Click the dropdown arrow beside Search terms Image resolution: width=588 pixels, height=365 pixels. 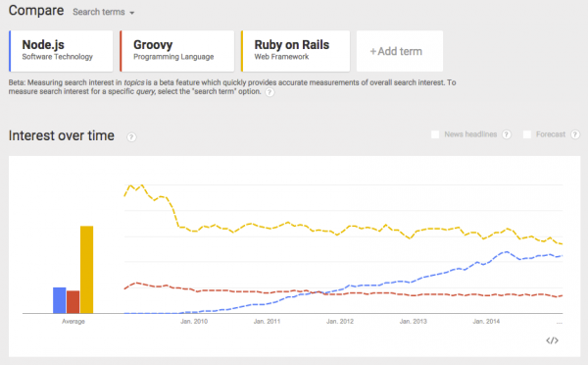(132, 13)
